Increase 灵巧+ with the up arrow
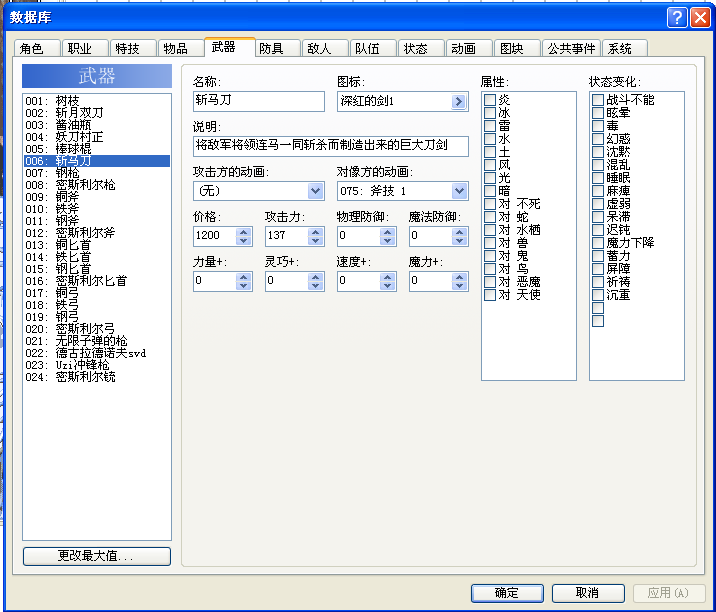Image resolution: width=716 pixels, height=612 pixels. coord(316,277)
